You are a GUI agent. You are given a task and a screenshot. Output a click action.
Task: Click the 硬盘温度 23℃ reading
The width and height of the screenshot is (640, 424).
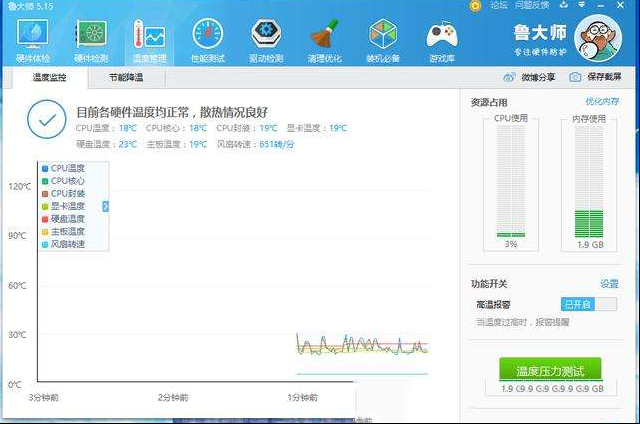tap(106, 144)
